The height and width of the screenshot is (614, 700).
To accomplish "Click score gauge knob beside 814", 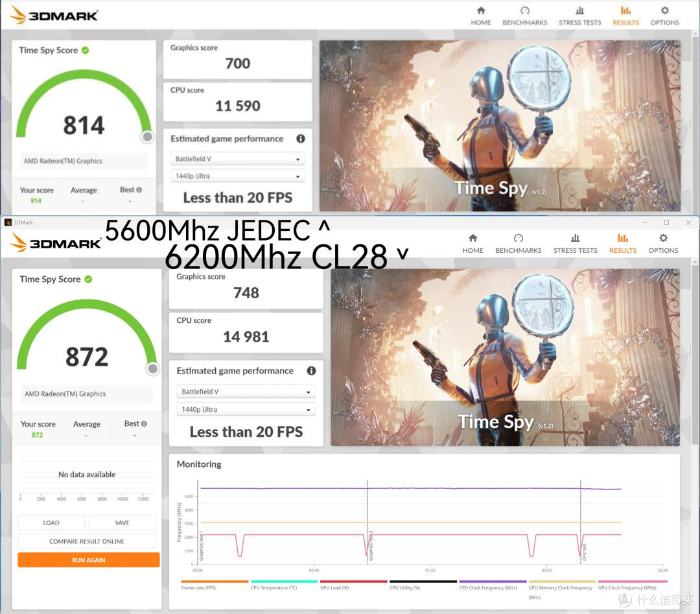I will (x=147, y=137).
